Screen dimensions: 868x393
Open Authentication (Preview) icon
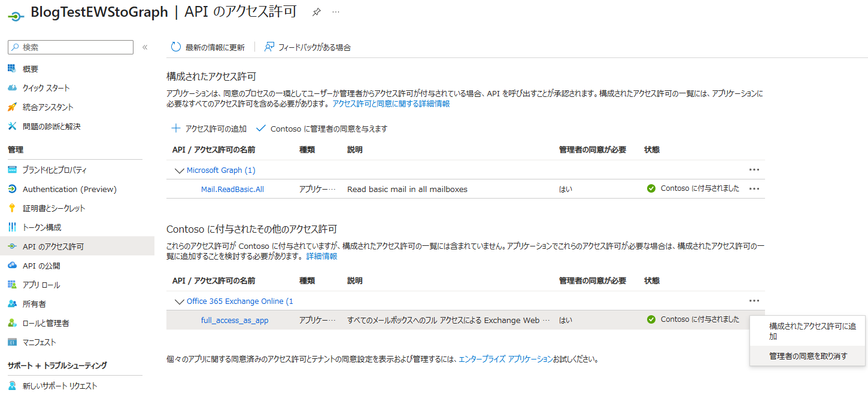coord(12,189)
